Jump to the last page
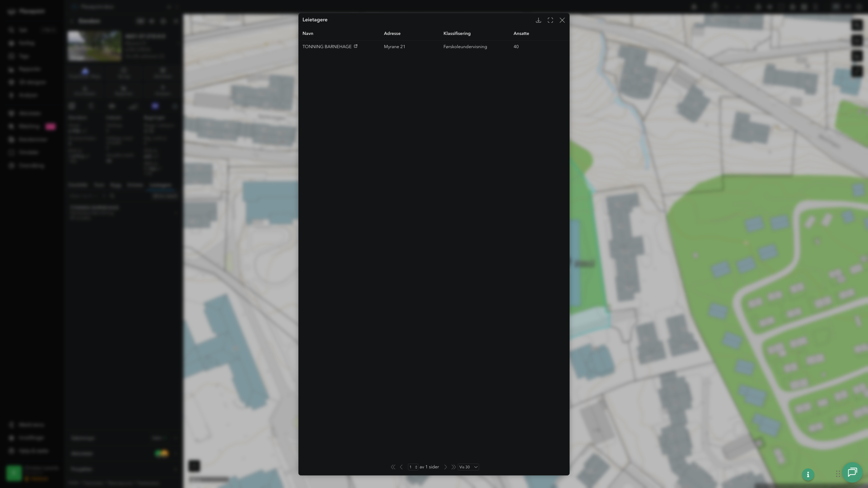868x488 pixels. click(x=453, y=467)
